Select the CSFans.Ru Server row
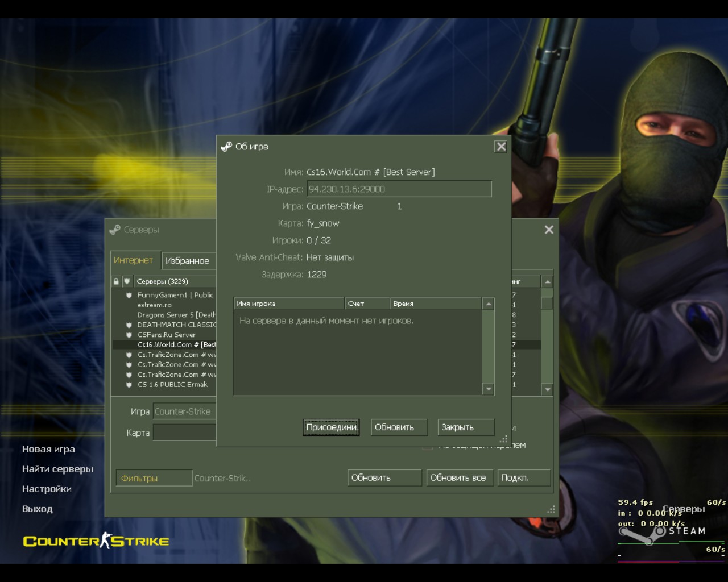Viewport: 728px width, 582px height. tap(165, 335)
